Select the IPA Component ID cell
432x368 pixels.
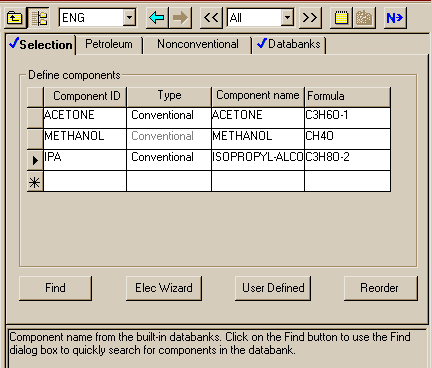click(85, 160)
